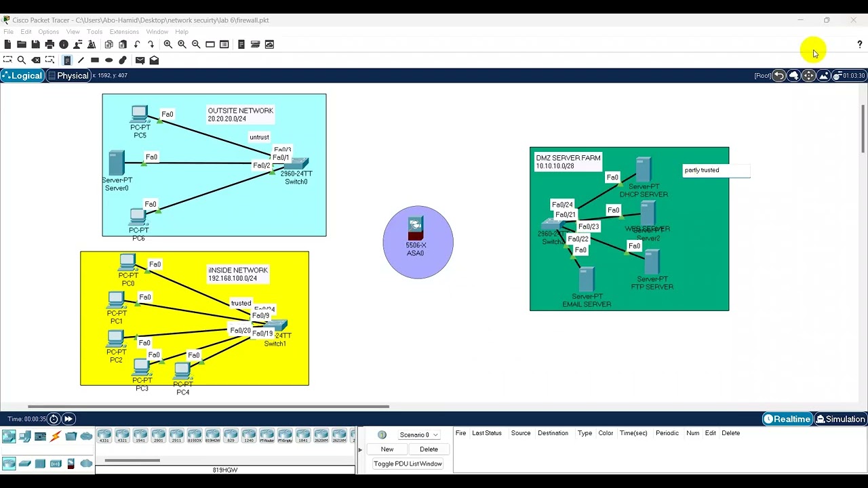868x488 pixels.
Task: Open the Help menu
Action: tap(182, 32)
